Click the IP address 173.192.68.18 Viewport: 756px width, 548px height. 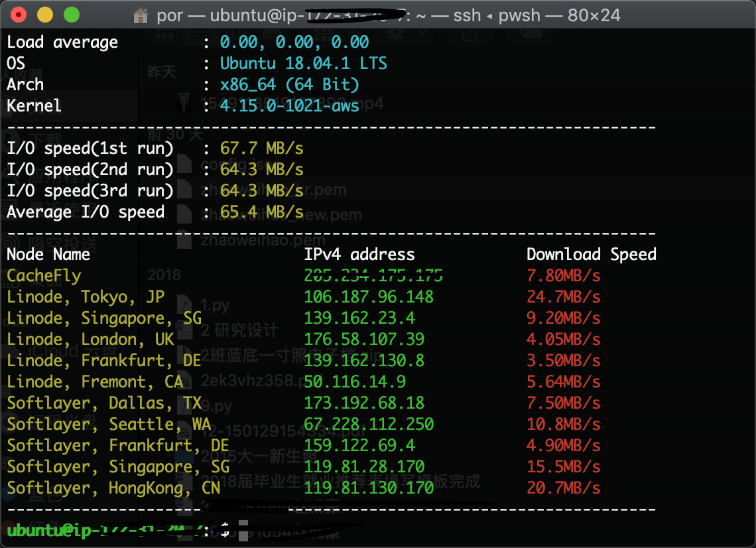(364, 403)
